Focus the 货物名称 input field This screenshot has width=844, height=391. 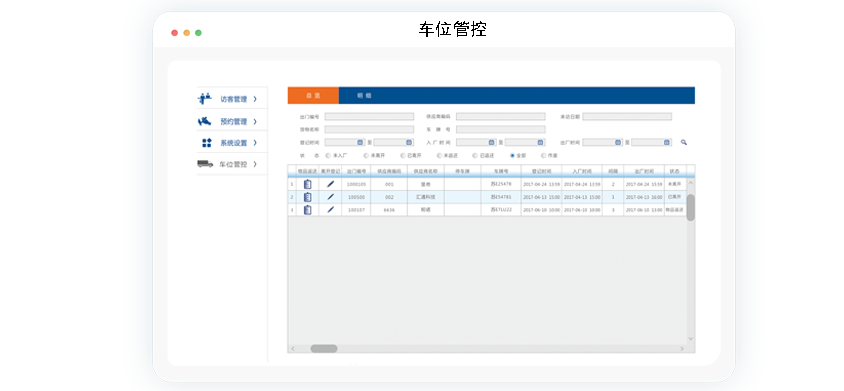pos(369,129)
